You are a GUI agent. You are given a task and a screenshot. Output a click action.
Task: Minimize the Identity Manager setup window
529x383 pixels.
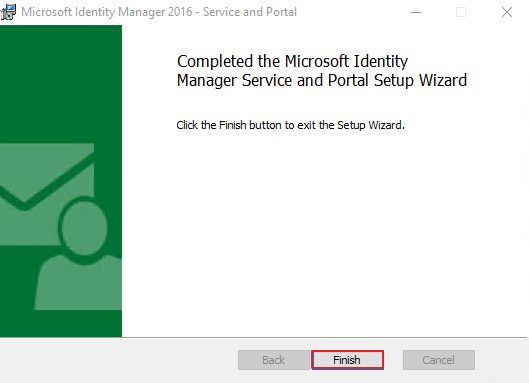[x=416, y=12]
